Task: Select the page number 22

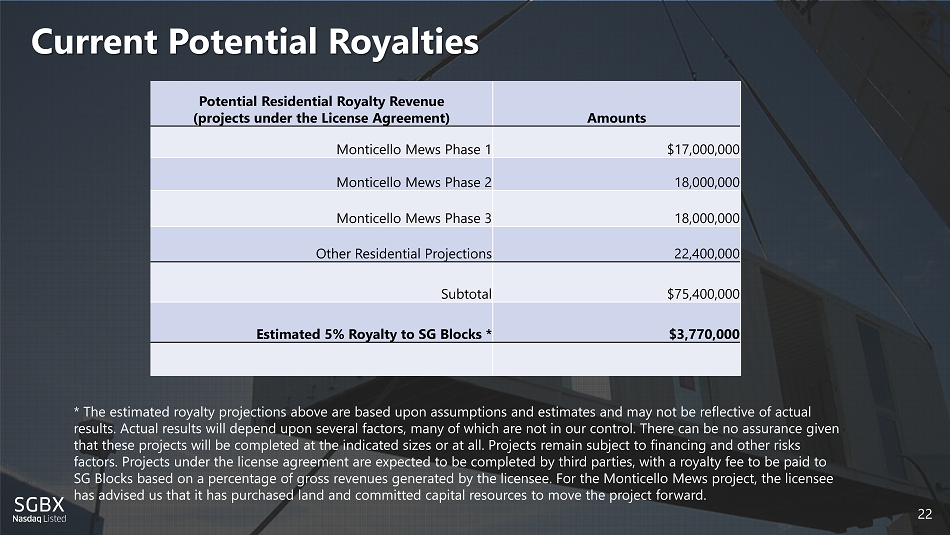Action: (925, 514)
